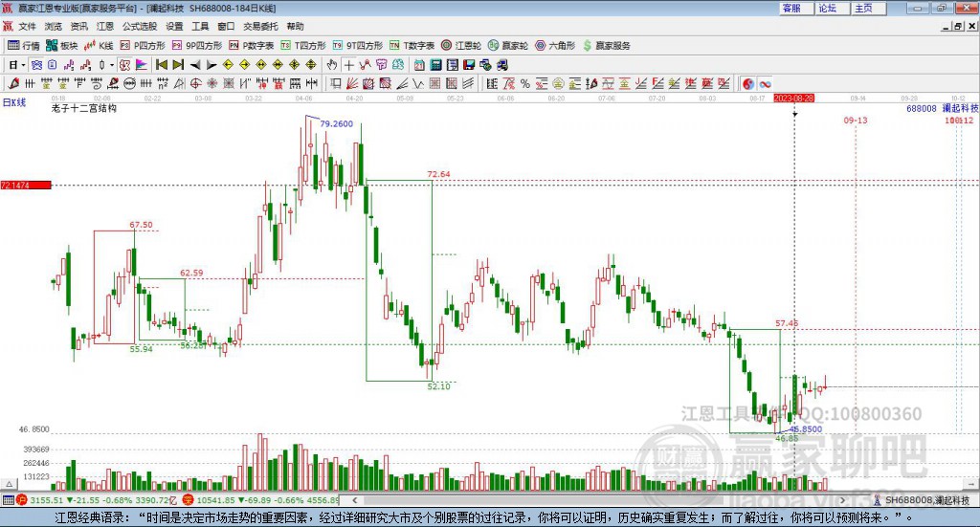Viewport: 980px width, 527px height.
Task: Open the 公式选股 menu
Action: point(140,26)
